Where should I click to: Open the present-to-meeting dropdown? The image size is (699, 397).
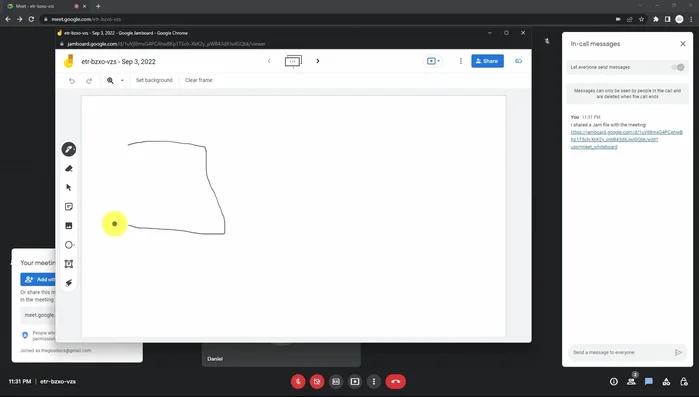433,61
